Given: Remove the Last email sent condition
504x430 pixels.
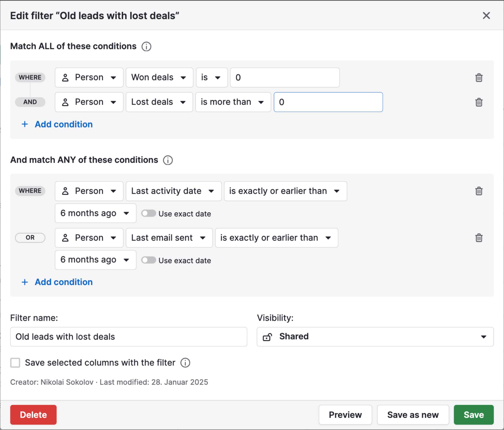Looking at the screenshot, I should coord(478,238).
